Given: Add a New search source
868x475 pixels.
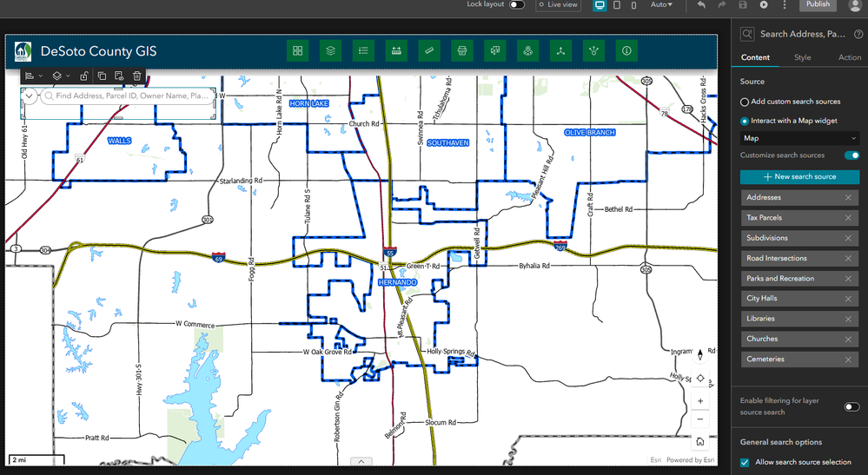Looking at the screenshot, I should [800, 177].
